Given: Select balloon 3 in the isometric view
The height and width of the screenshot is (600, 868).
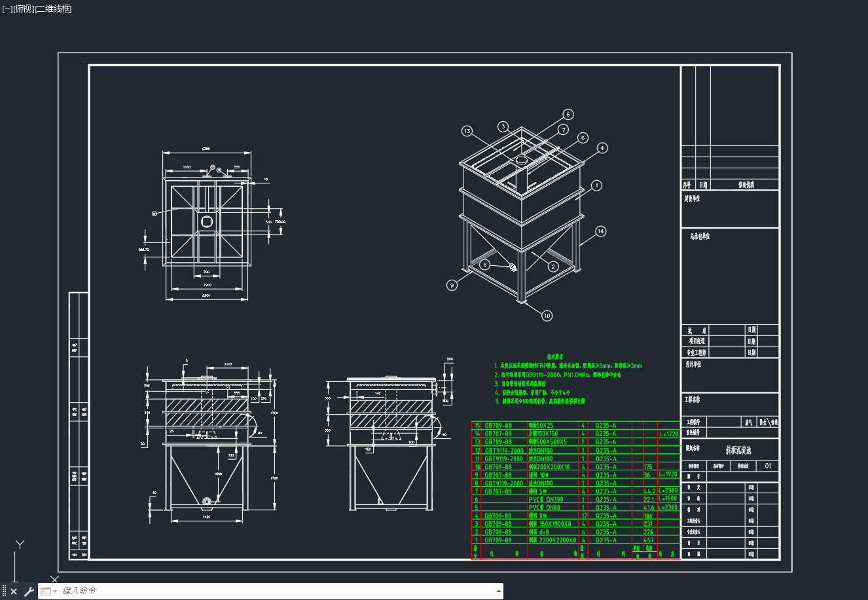Looking at the screenshot, I should [x=503, y=126].
